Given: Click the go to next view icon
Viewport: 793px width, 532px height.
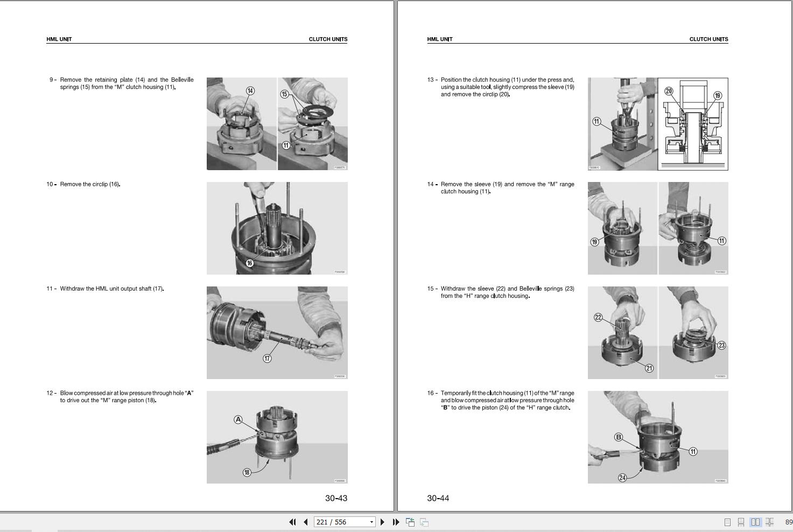Looking at the screenshot, I should pos(424,522).
